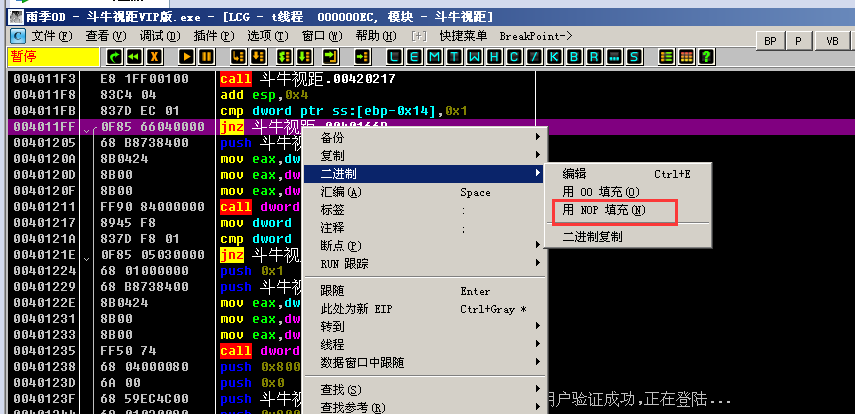Click the X close-program toolbar icon
The height and width of the screenshot is (414, 855).
[155, 57]
